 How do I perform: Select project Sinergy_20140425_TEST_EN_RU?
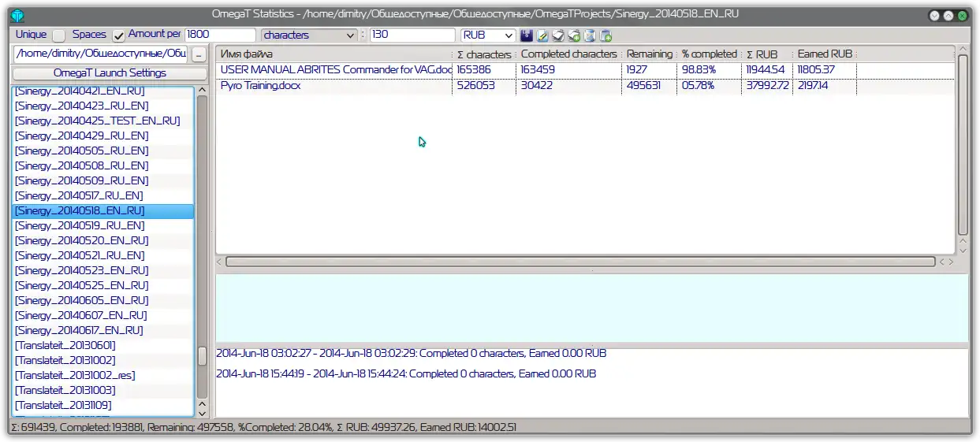point(103,121)
